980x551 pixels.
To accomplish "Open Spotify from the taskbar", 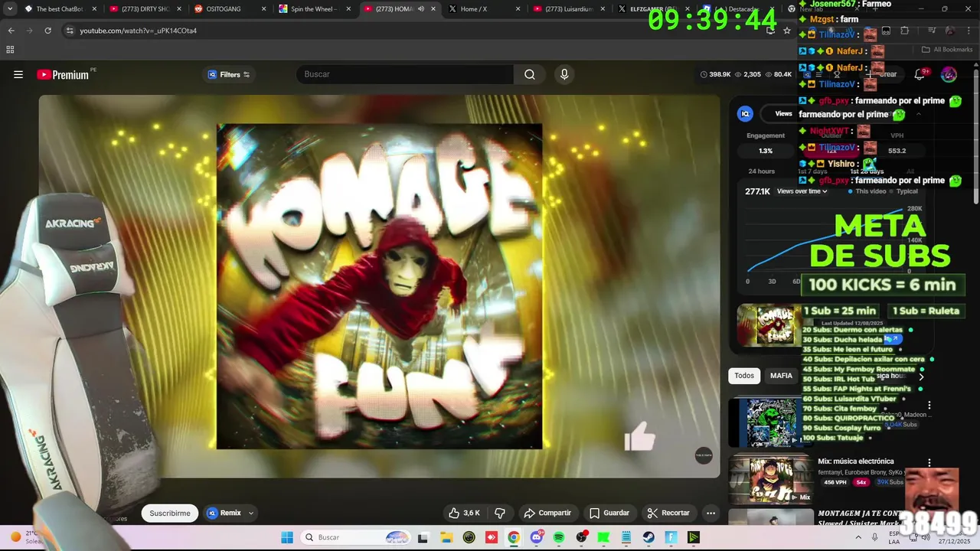I will click(559, 537).
